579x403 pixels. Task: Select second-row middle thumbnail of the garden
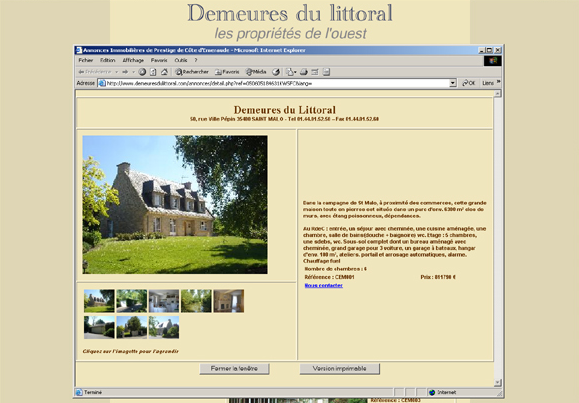(131, 327)
